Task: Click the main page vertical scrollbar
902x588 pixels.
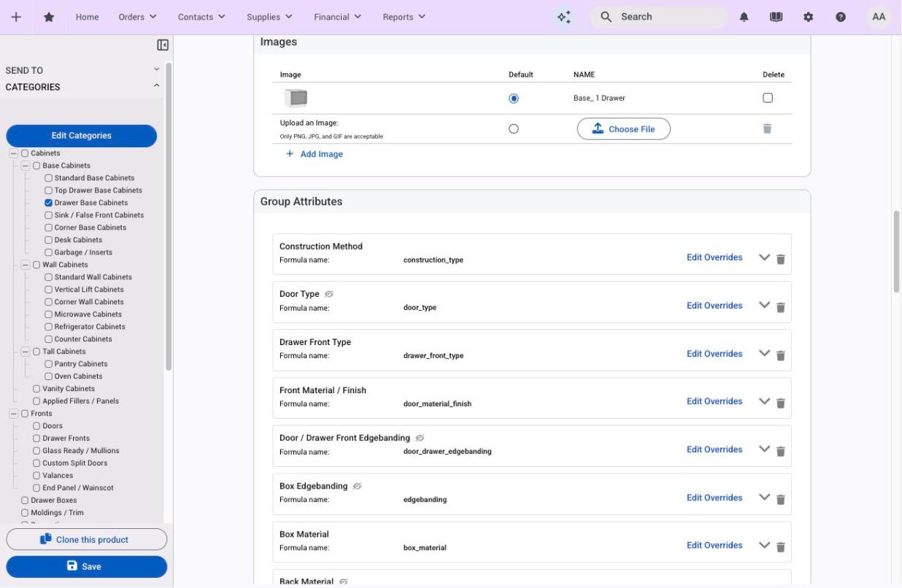Action: point(897,252)
